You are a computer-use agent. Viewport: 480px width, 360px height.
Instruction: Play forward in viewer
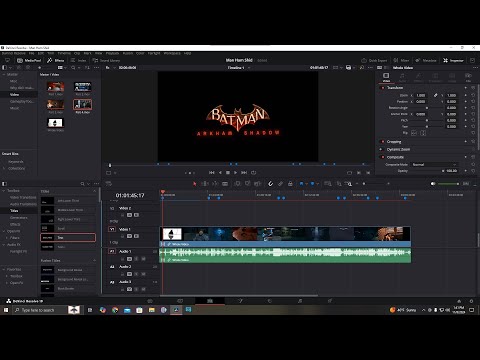click(x=236, y=173)
